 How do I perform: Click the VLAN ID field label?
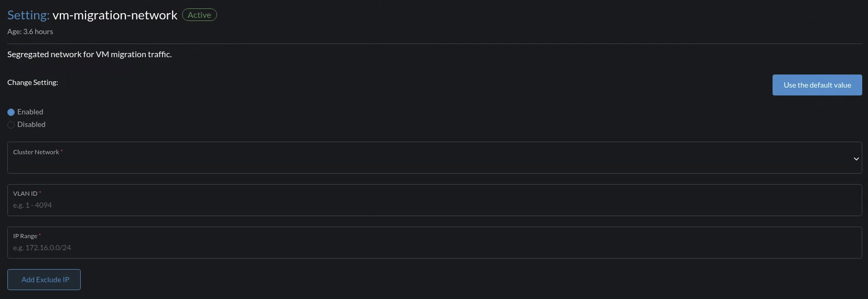25,194
